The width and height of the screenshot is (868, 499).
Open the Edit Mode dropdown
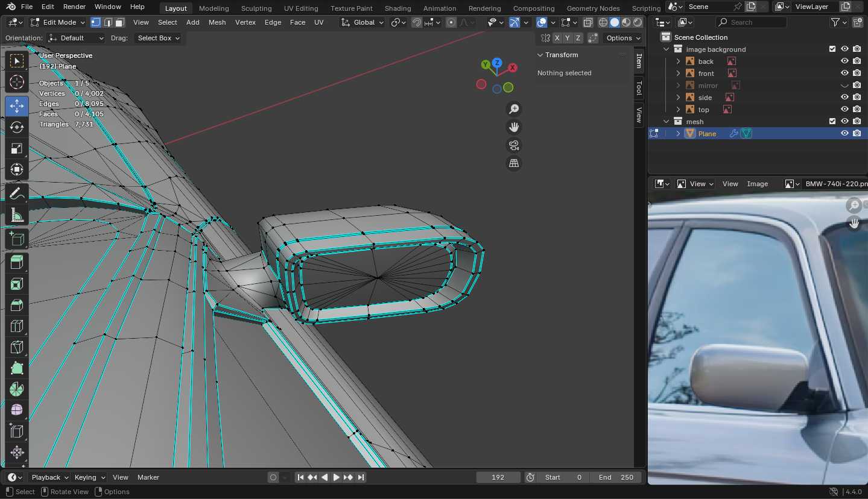coord(59,22)
